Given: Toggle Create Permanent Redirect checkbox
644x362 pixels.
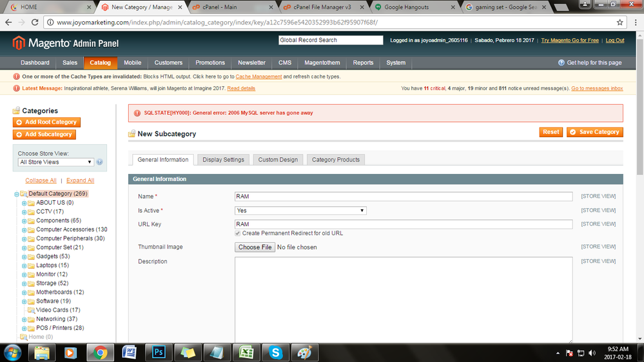Looking at the screenshot, I should (237, 233).
